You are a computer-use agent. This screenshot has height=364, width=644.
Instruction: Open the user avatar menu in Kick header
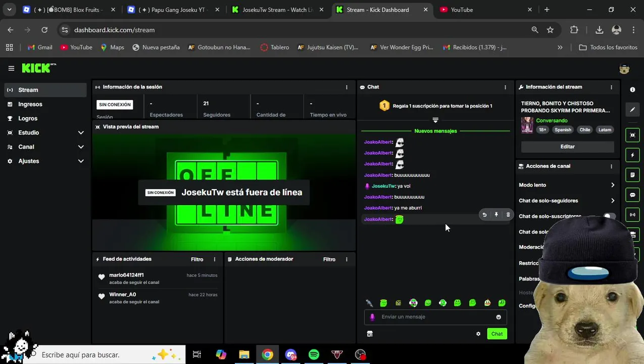pyautogui.click(x=624, y=69)
